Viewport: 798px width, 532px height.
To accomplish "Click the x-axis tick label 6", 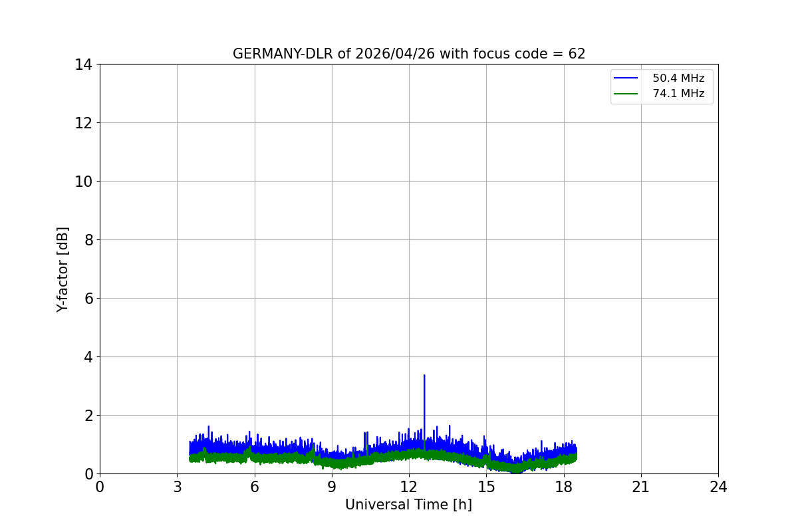I will [x=254, y=487].
